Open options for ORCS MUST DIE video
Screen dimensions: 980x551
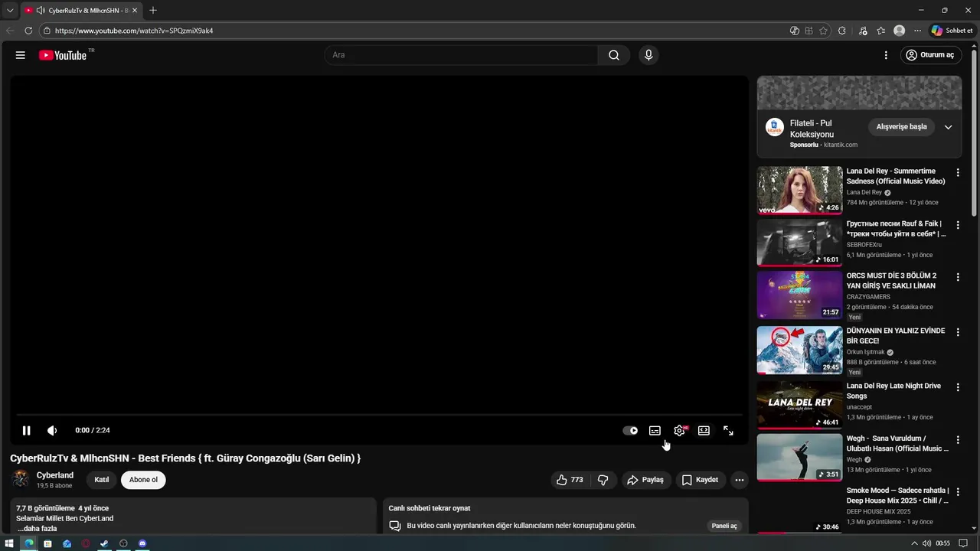pyautogui.click(x=957, y=277)
